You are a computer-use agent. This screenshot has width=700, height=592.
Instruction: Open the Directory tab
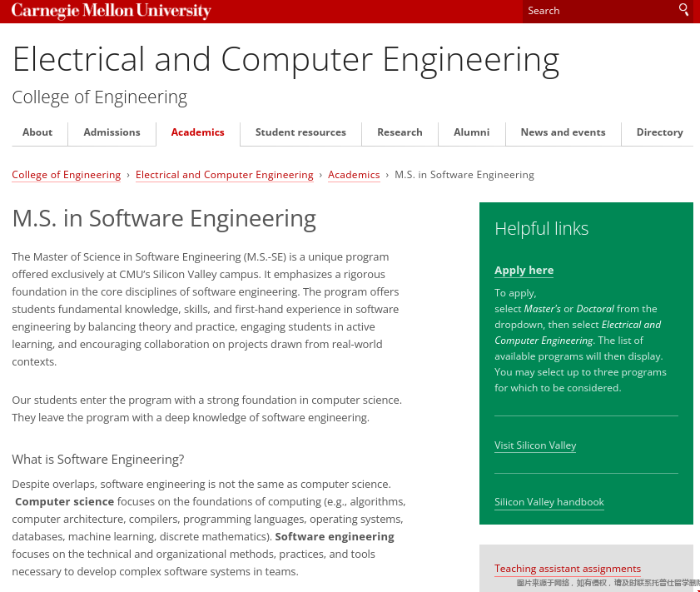pos(659,132)
